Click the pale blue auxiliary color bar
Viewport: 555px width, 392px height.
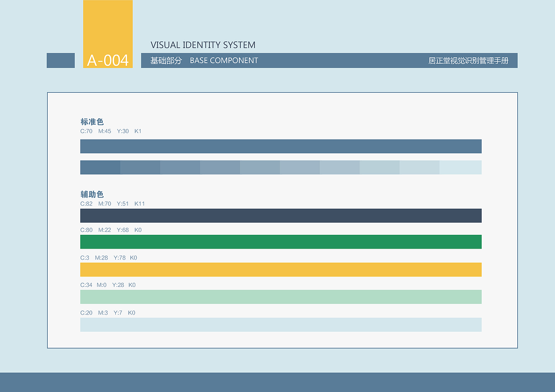tap(281, 325)
